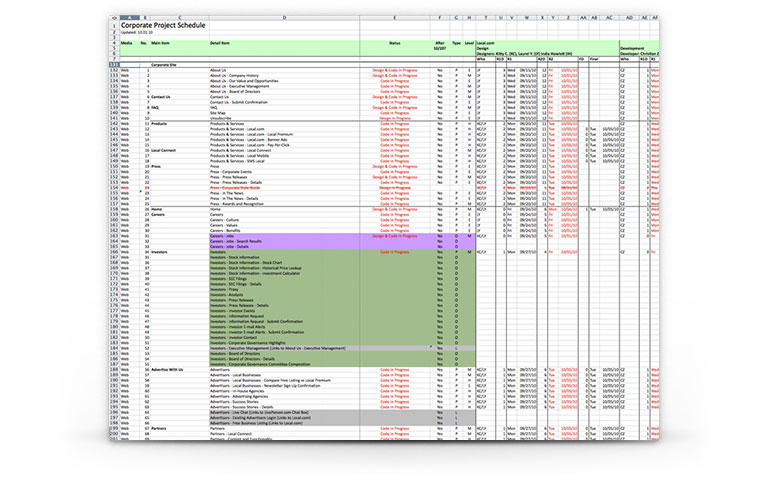Click 'Investors - Stock Information - Historical Price Lookup'
Image resolution: width=768 pixels, height=480 pixels.
click(256, 268)
